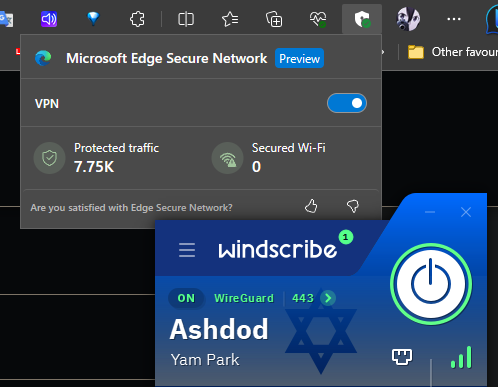Click the thumbs down feedback icon
Viewport: 498px width, 387px height.
(x=353, y=206)
